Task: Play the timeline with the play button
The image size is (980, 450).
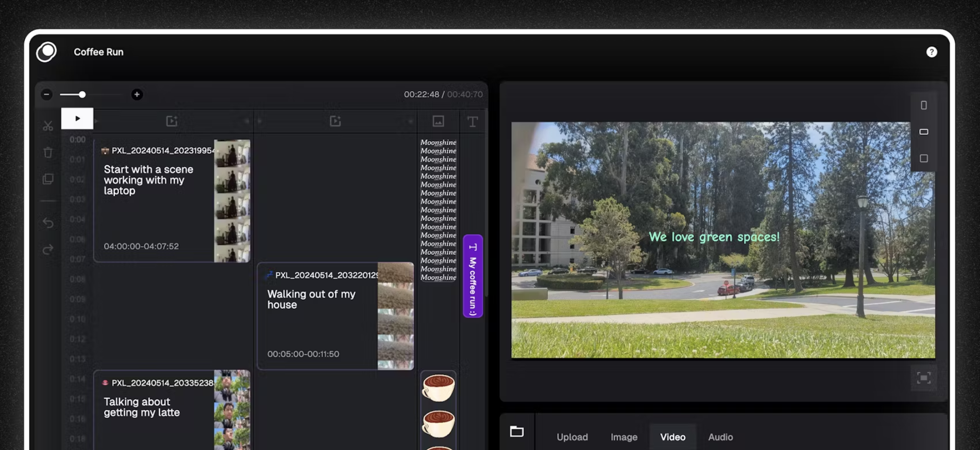Action: pos(77,118)
